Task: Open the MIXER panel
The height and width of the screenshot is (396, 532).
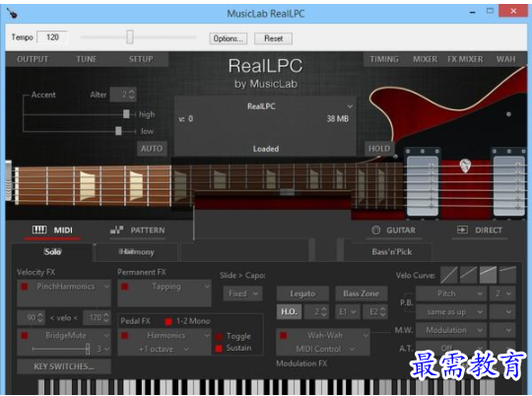Action: 425,59
